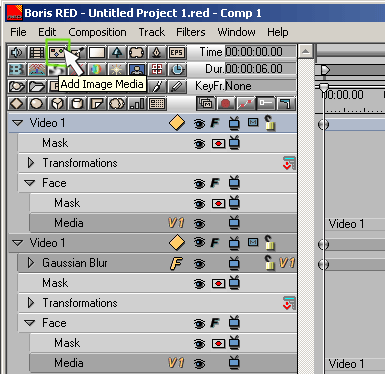Click the Time timecode field
Viewport: 385px width, 374px height.
[260, 52]
